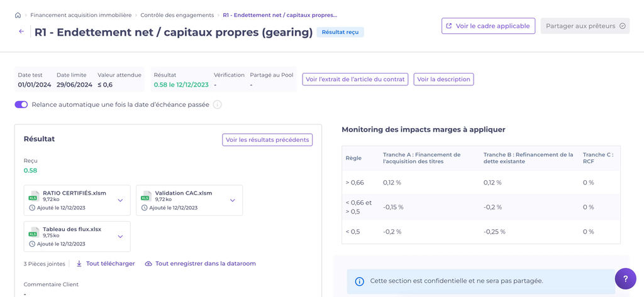The height and width of the screenshot is (297, 644).
Task: Click the Tableau des flux.xlsx file icon
Action: [x=33, y=232]
